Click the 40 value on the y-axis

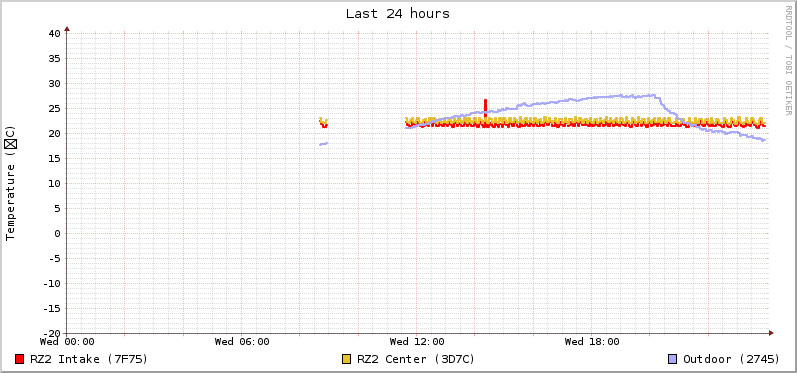point(55,34)
